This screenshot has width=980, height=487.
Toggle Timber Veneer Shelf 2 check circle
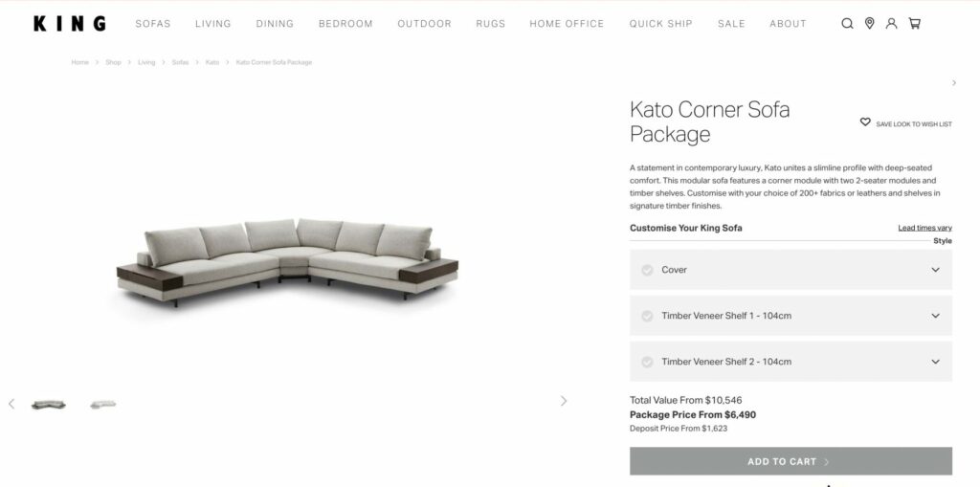pos(648,362)
